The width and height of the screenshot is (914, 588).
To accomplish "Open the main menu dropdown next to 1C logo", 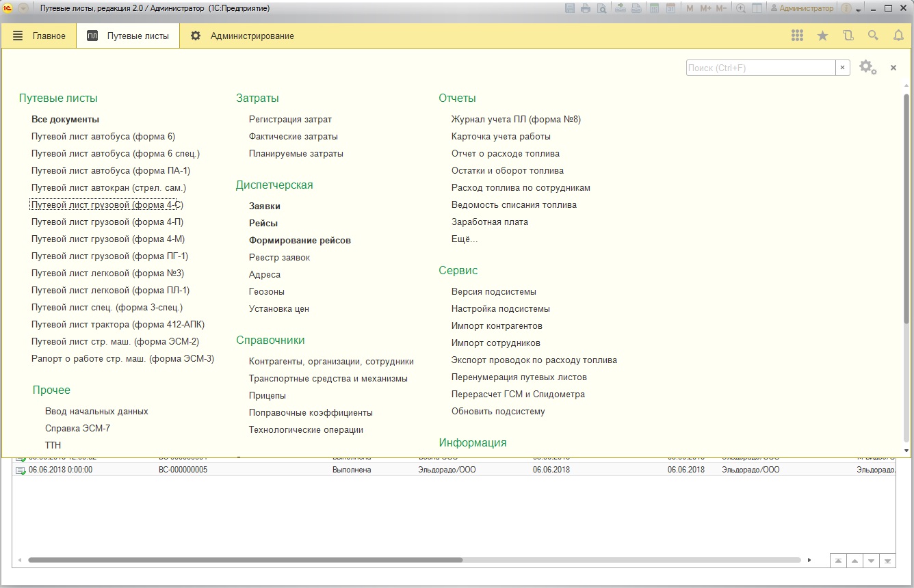I will (23, 8).
